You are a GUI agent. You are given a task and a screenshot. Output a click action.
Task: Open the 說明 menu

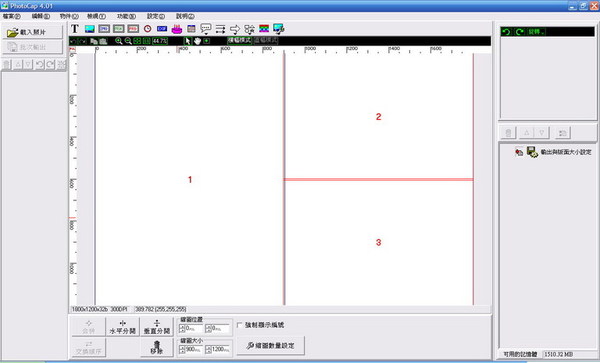click(185, 16)
